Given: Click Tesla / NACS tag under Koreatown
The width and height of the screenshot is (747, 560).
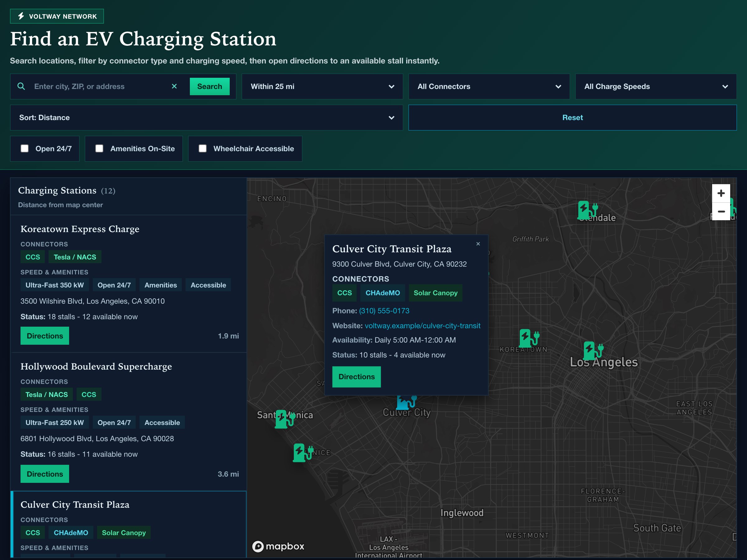Looking at the screenshot, I should (x=75, y=257).
